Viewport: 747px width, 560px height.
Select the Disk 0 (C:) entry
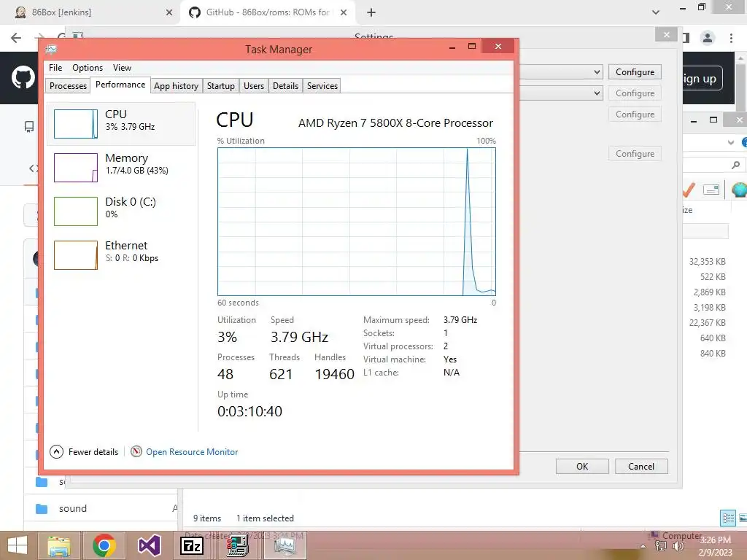point(122,211)
